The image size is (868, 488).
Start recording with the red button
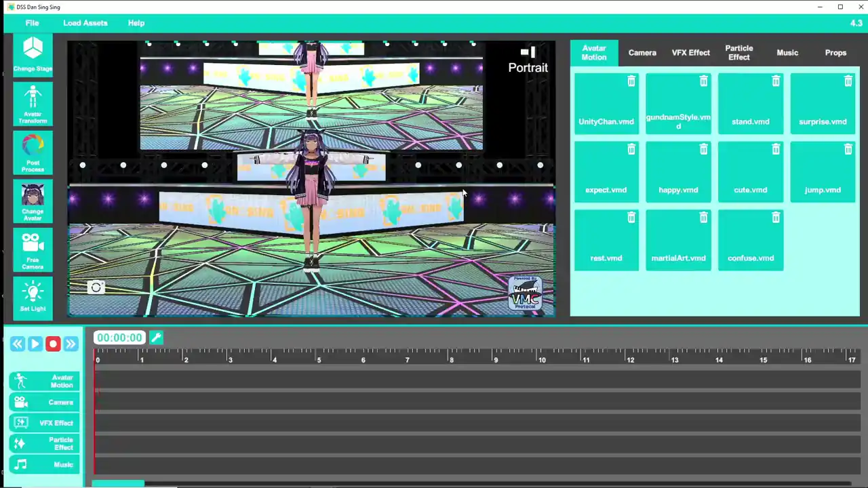[x=53, y=344]
